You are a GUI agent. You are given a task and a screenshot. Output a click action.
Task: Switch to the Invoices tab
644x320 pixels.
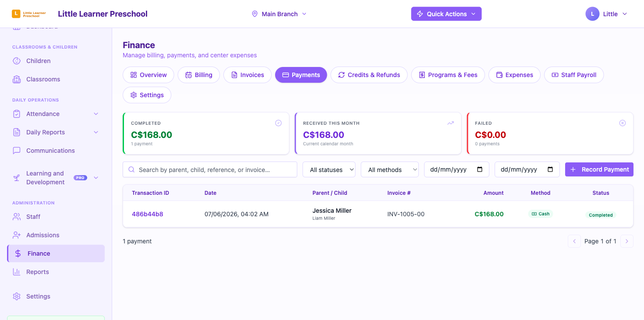point(248,75)
